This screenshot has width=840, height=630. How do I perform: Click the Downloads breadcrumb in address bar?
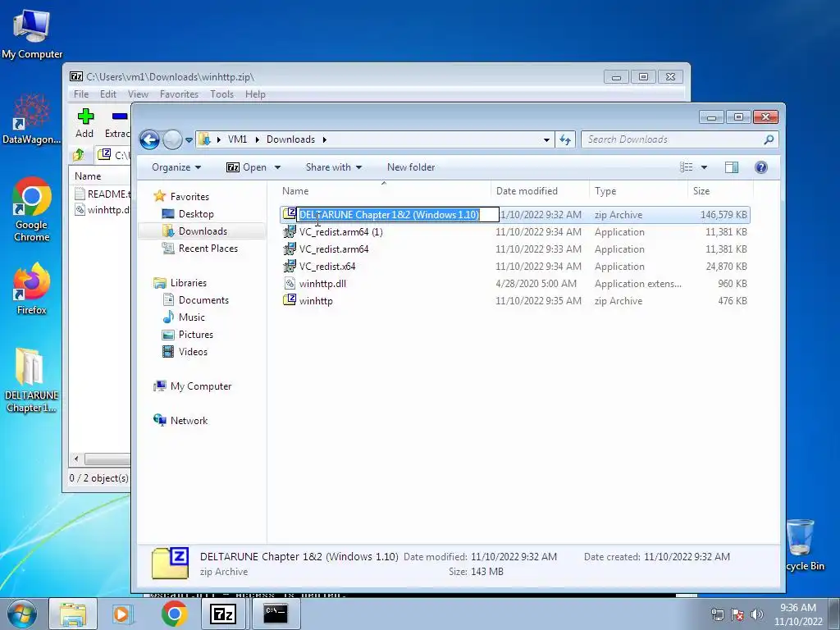(x=290, y=139)
